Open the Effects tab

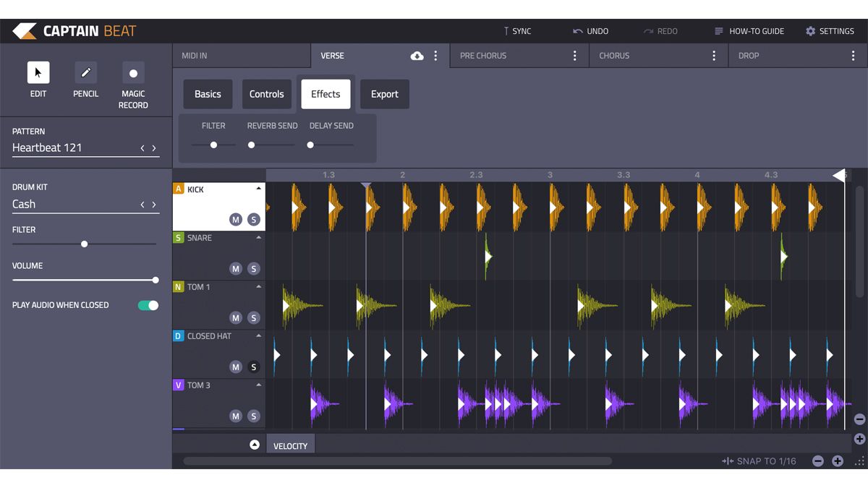[325, 94]
